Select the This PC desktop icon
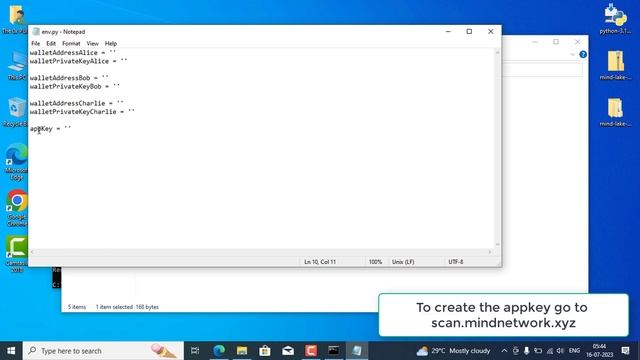640x360 pixels. click(16, 65)
